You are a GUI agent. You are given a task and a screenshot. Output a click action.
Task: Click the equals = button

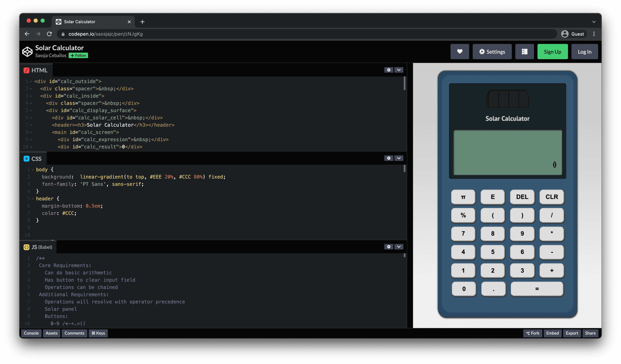pyautogui.click(x=537, y=288)
